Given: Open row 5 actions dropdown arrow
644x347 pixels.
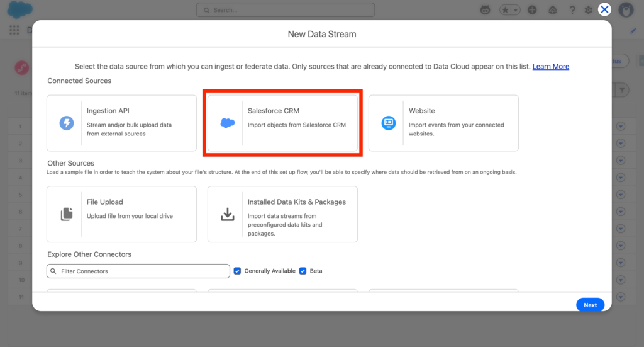Looking at the screenshot, I should (x=621, y=195).
